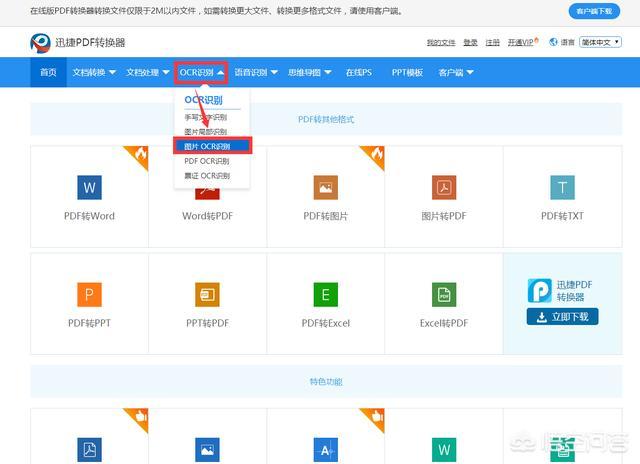Open the PDF转TXT converter icon
Screen dimensions: 640x464
coord(562,187)
